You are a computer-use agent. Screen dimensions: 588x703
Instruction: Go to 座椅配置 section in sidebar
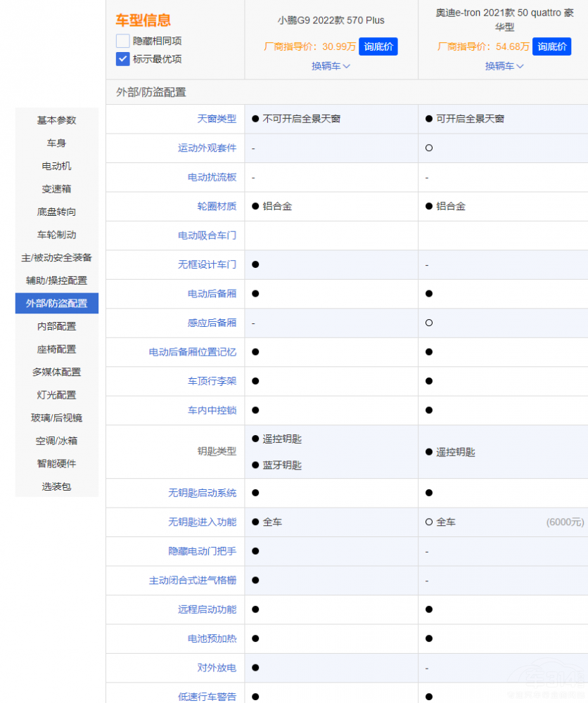56,349
